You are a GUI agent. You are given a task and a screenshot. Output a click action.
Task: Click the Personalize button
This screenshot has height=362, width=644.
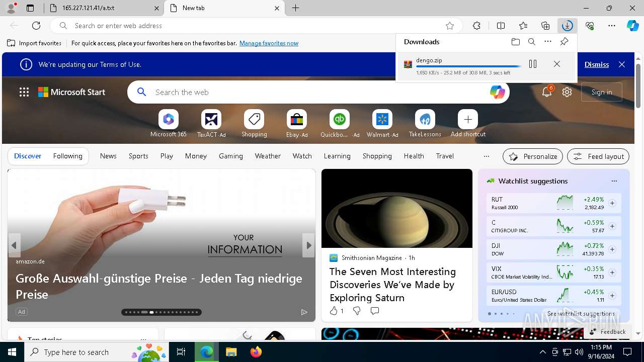point(533,156)
